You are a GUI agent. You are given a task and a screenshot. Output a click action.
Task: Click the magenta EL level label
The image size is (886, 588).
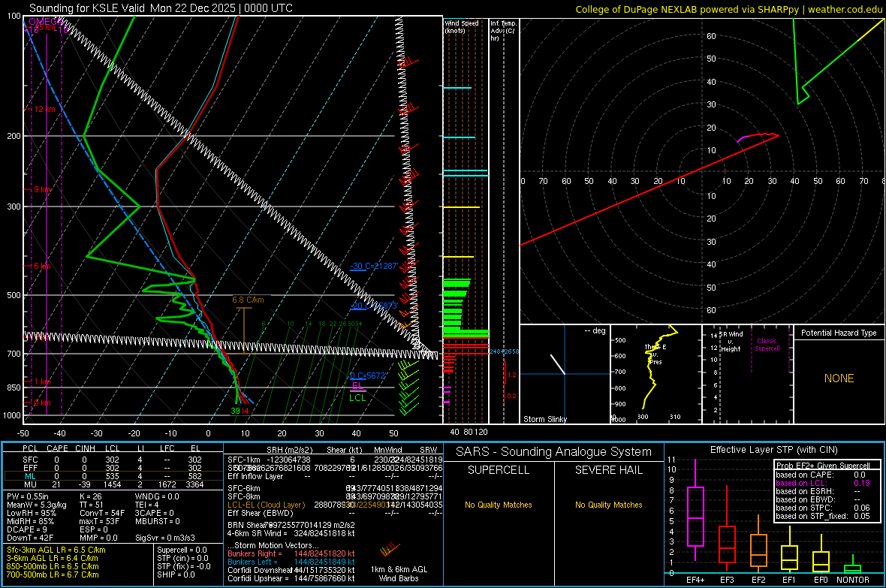point(357,385)
